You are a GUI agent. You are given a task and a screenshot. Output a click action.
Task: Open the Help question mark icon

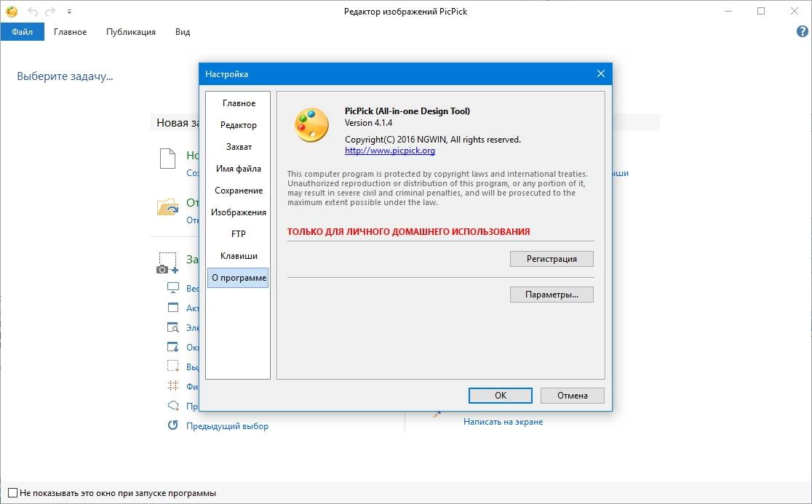(x=802, y=31)
